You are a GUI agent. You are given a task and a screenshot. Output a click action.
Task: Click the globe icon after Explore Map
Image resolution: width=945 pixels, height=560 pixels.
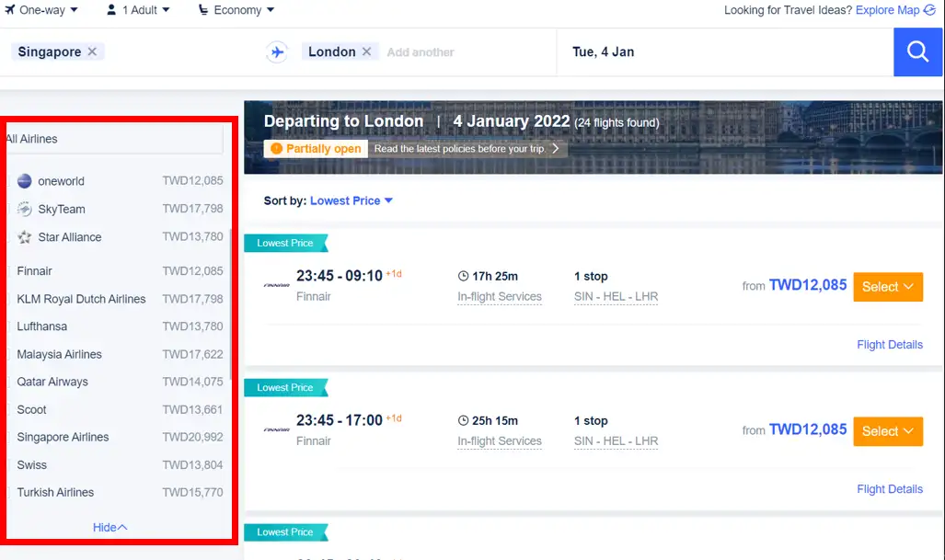[930, 9]
